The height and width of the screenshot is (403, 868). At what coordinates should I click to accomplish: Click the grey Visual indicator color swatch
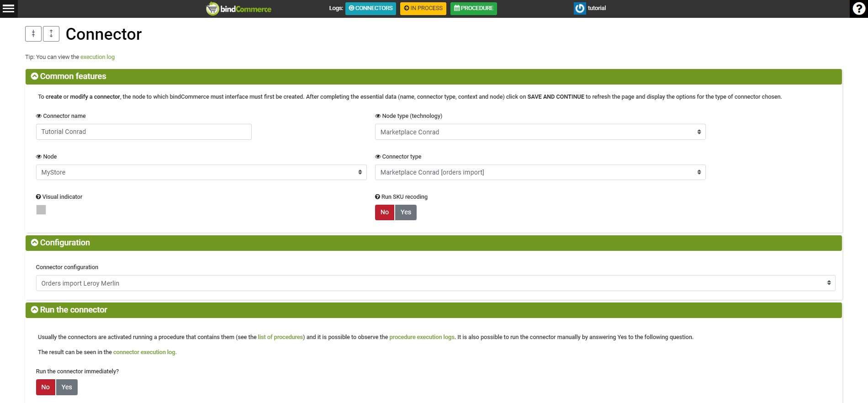click(41, 210)
